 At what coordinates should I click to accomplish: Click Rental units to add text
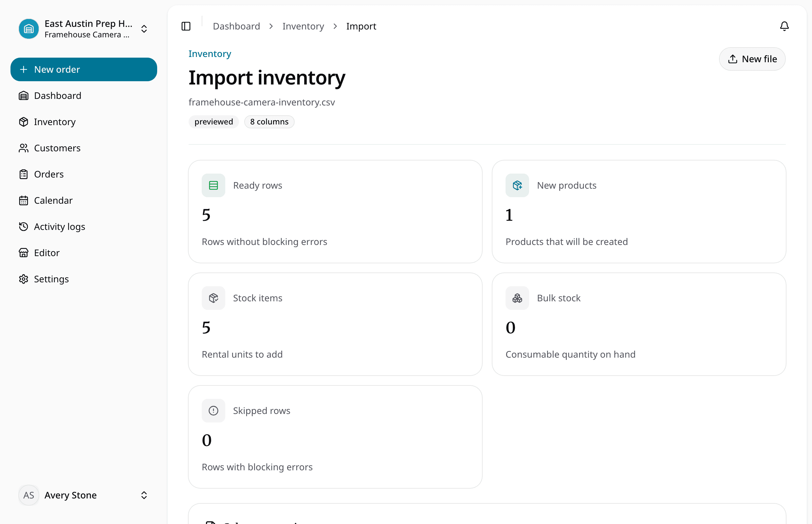point(242,354)
